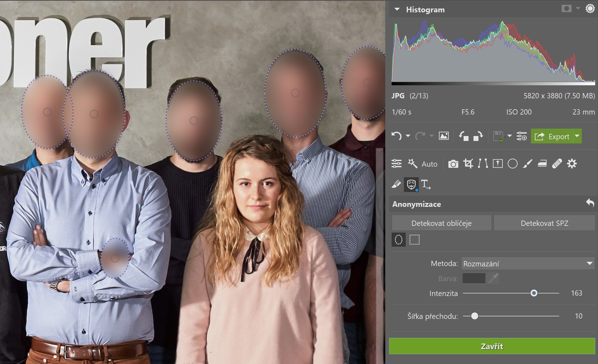Screen dimensions: 598x364
Task: Show original image preview icon
Action: click(x=444, y=136)
